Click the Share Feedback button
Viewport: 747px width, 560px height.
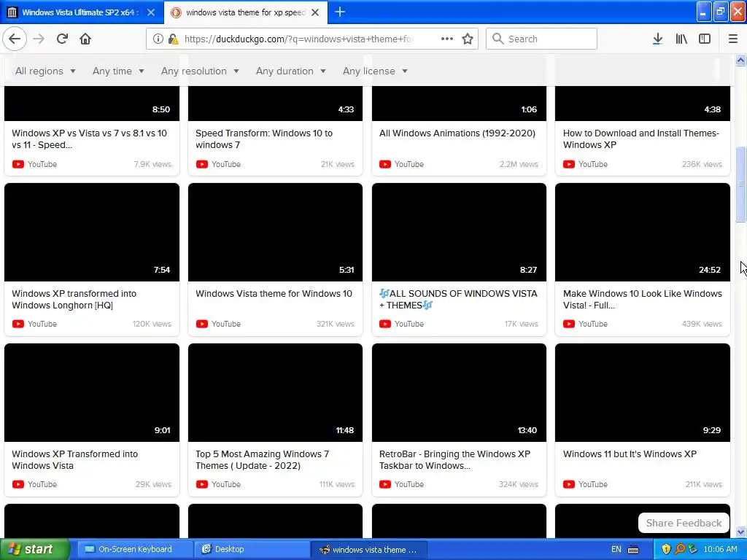[x=684, y=523]
